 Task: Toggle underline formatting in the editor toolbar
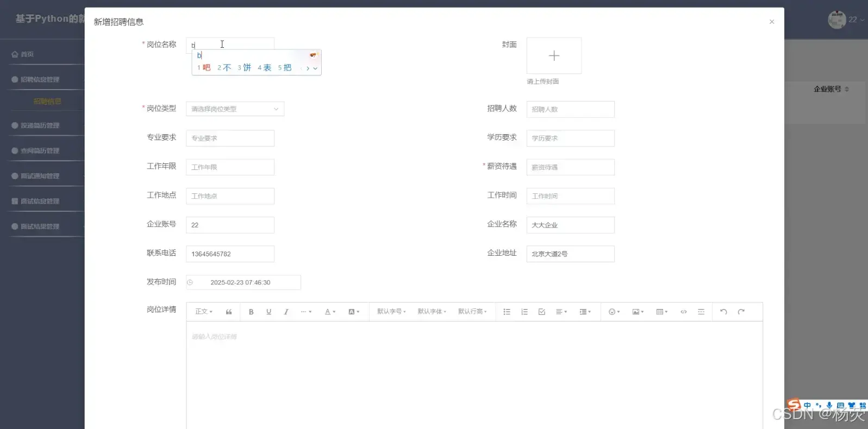click(x=268, y=312)
